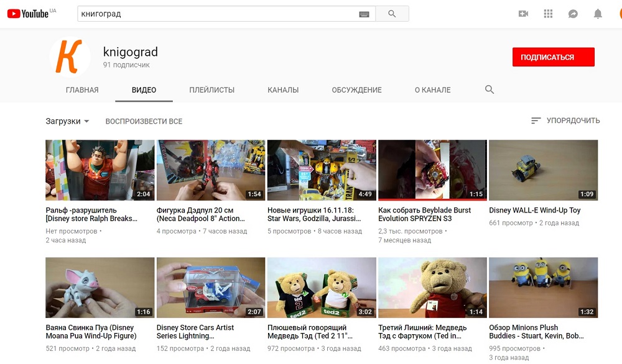Select the Видео tab

[144, 90]
